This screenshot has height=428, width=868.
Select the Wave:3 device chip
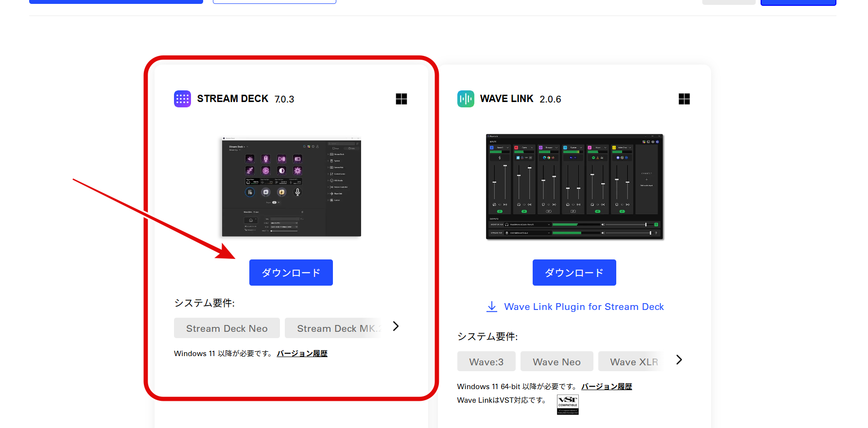tap(486, 362)
